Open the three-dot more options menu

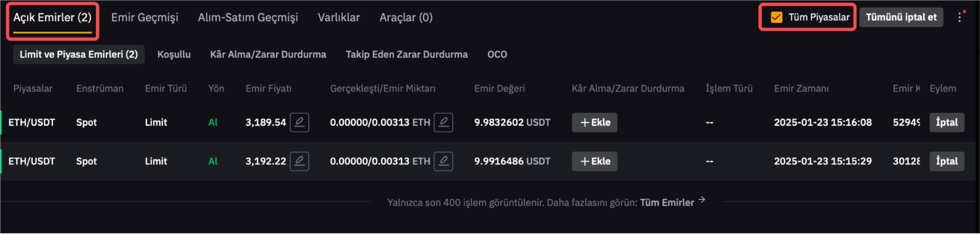[959, 17]
